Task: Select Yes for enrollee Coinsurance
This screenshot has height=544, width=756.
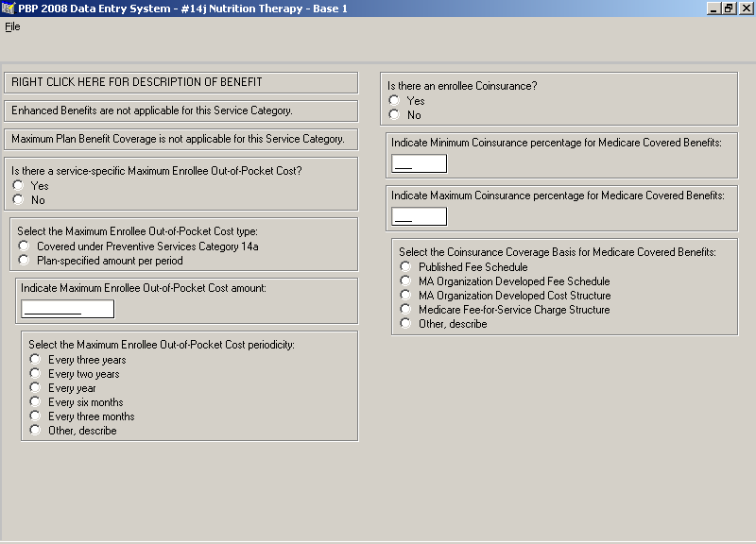Action: tap(394, 100)
